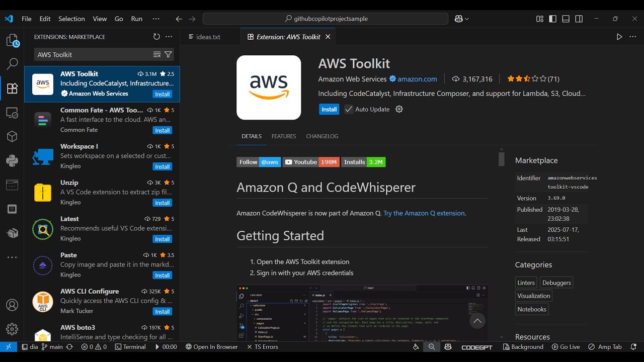Open editor more actions ellipsis
This screenshot has width=644, height=362.
[633, 37]
